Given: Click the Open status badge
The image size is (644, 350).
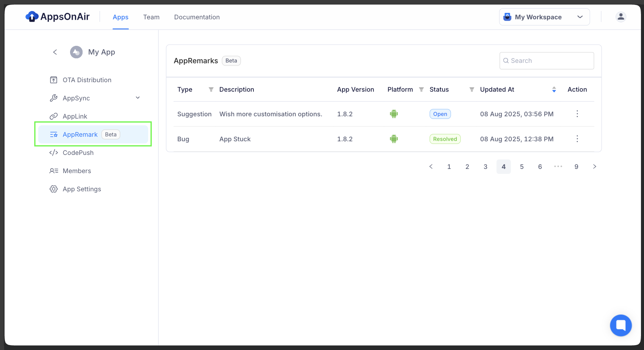Looking at the screenshot, I should click(440, 114).
